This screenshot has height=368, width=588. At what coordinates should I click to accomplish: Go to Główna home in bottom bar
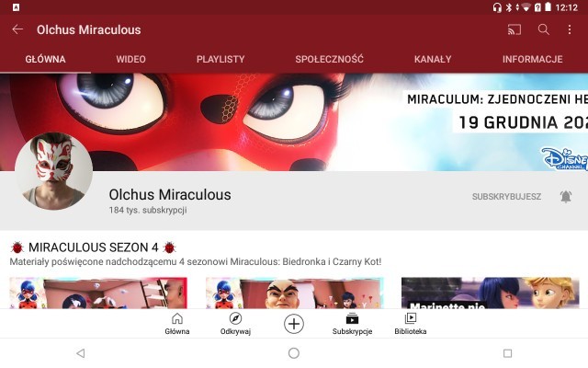coord(177,324)
